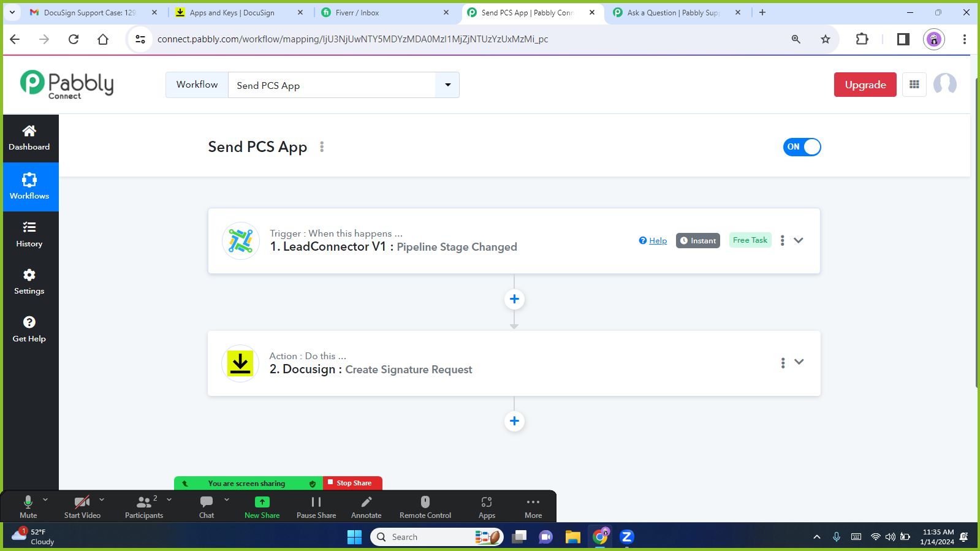Viewport: 980px width, 551px height.
Task: Click the Docusign app icon in step 2
Action: click(240, 363)
